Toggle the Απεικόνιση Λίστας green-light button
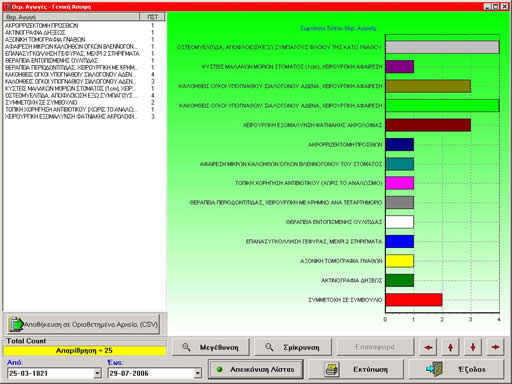The image size is (512, 384). [x=256, y=369]
